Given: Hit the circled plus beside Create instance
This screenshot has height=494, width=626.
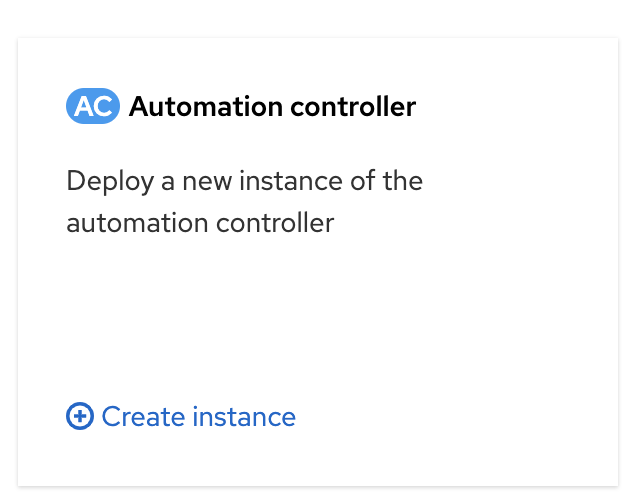Looking at the screenshot, I should 80,416.
